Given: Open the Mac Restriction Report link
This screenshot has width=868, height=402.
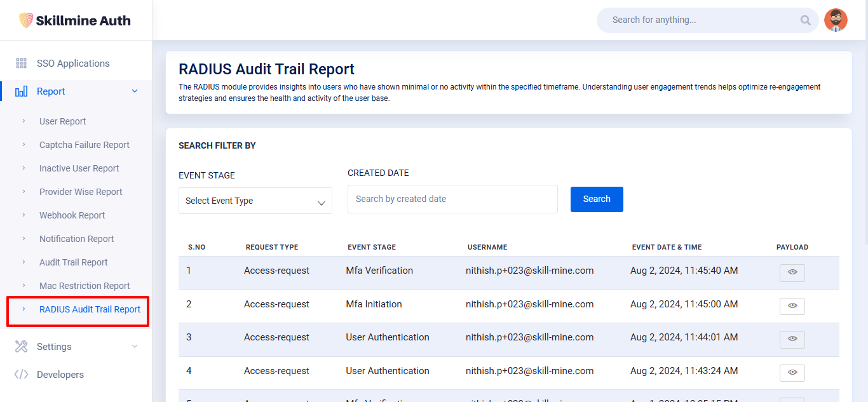Looking at the screenshot, I should click(85, 286).
